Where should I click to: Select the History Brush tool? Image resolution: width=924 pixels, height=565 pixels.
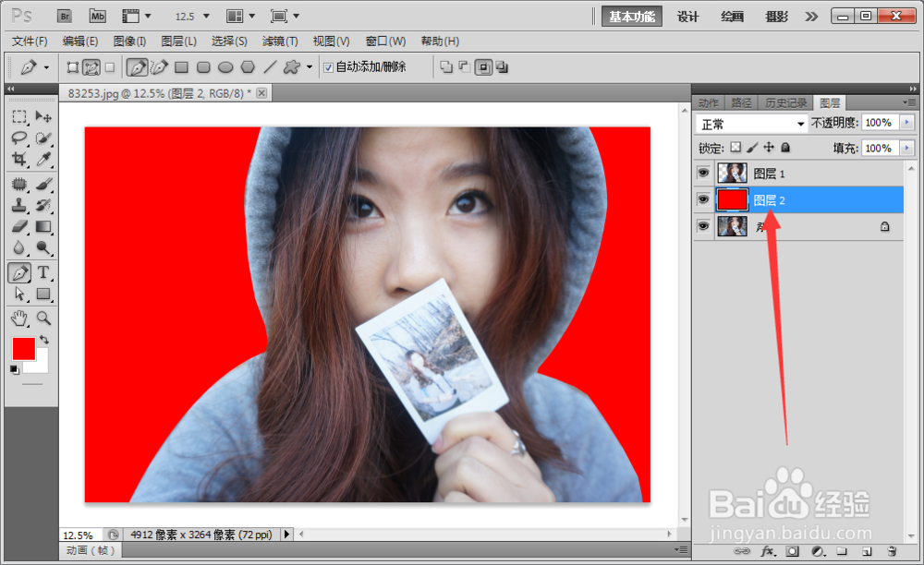tap(43, 205)
